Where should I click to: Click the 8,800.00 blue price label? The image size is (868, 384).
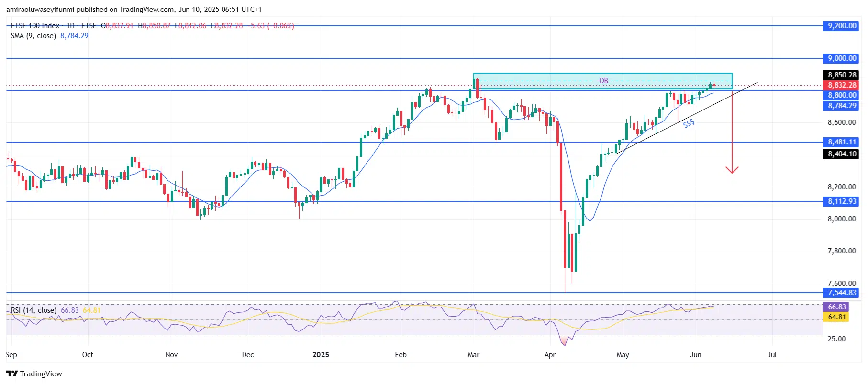[842, 95]
